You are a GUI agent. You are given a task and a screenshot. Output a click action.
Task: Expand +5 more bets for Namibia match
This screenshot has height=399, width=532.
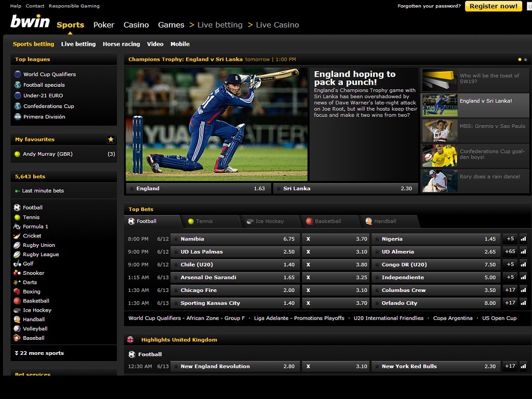[x=510, y=239]
